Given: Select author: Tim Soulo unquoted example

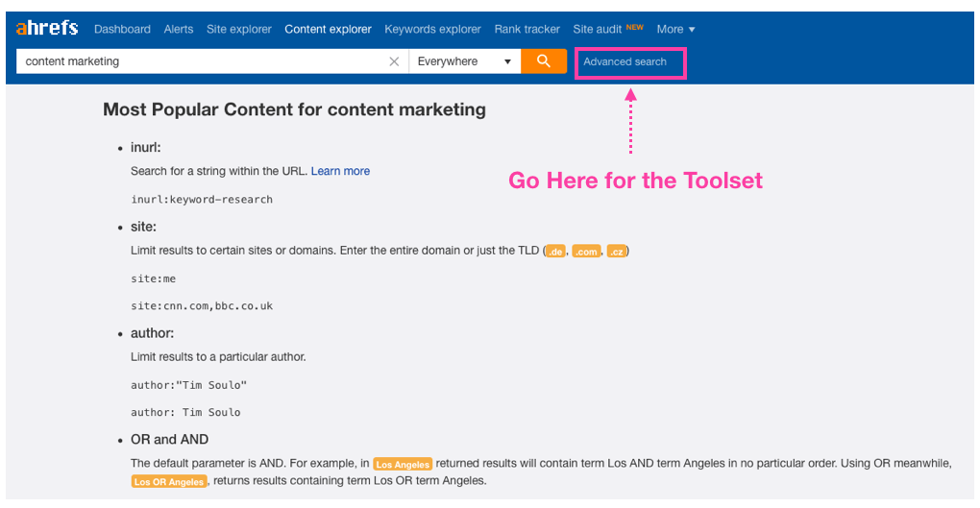Looking at the screenshot, I should click(185, 412).
